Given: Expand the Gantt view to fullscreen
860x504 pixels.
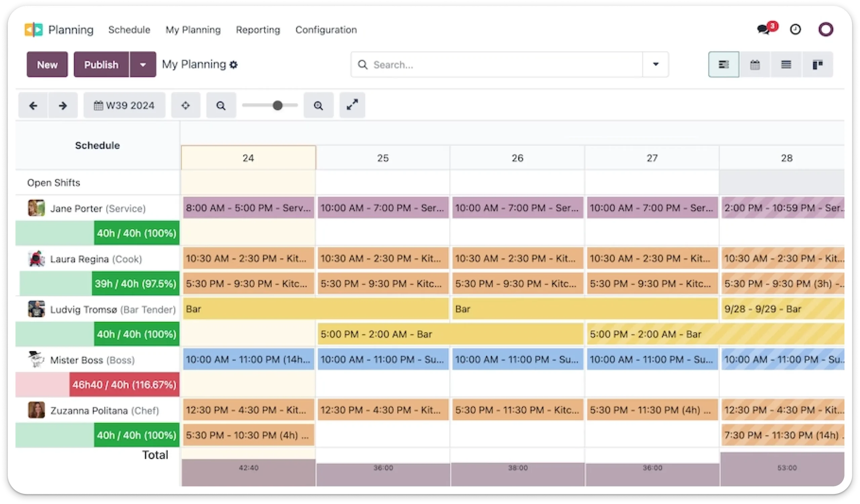Looking at the screenshot, I should point(352,105).
